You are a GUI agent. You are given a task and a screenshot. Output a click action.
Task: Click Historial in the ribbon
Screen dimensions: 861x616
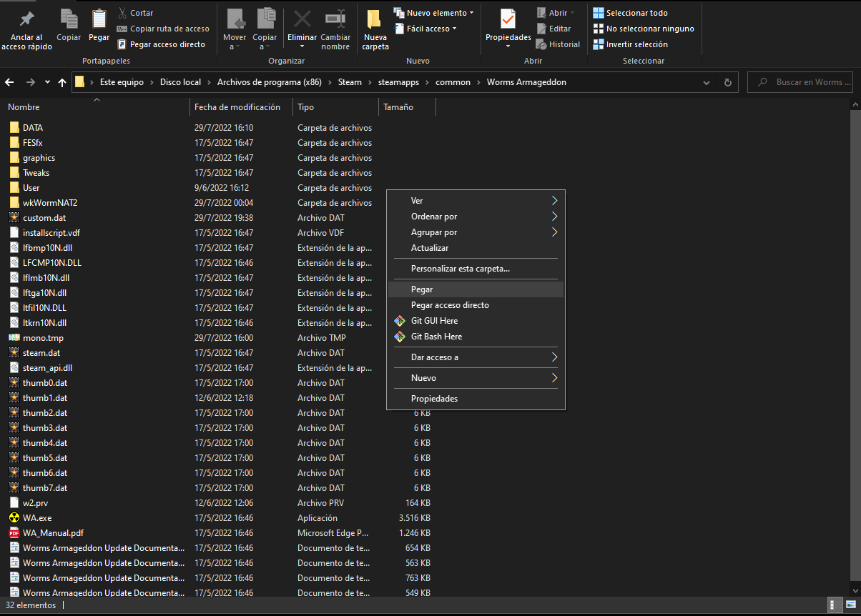click(x=558, y=44)
